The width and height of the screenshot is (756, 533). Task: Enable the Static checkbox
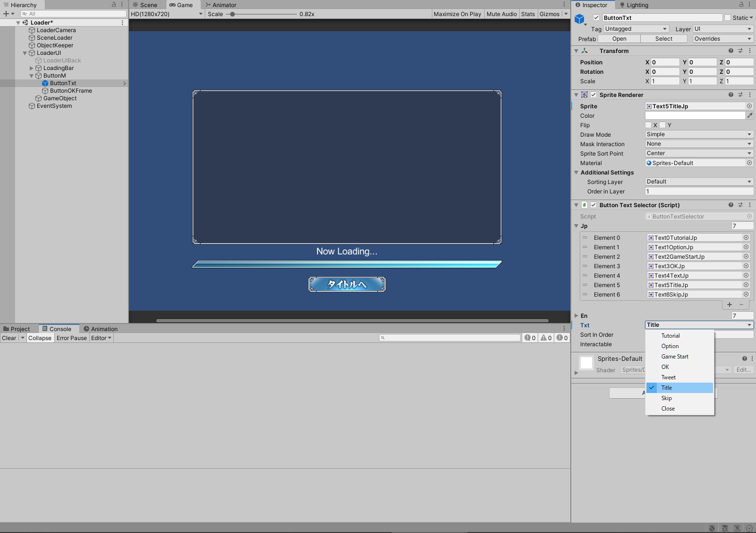(x=728, y=17)
